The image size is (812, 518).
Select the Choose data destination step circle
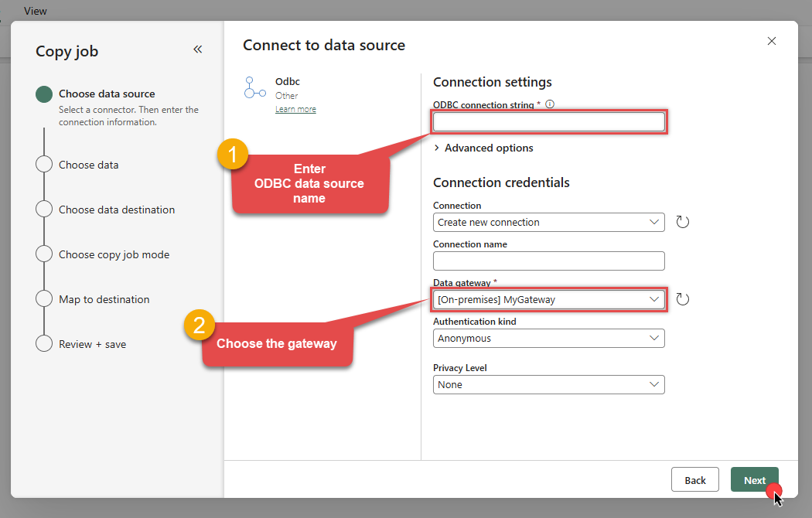pyautogui.click(x=44, y=210)
